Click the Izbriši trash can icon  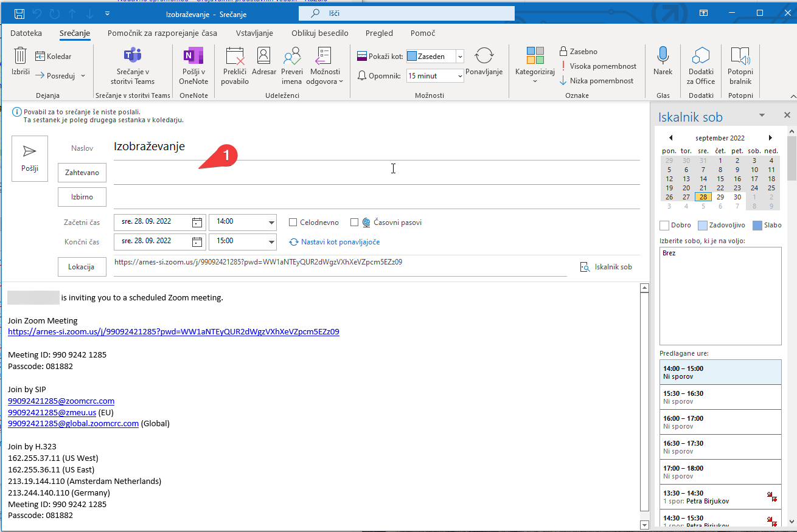point(21,56)
